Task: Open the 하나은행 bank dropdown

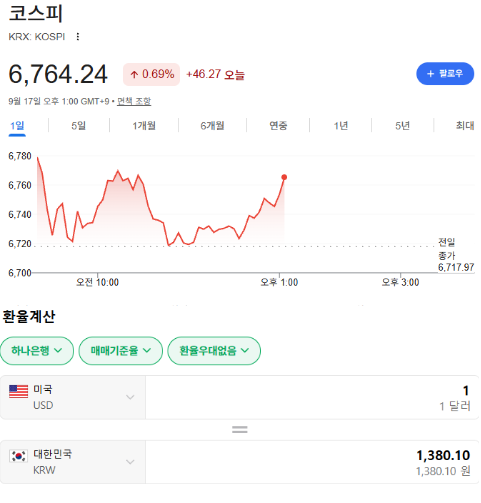Action: 37,351
